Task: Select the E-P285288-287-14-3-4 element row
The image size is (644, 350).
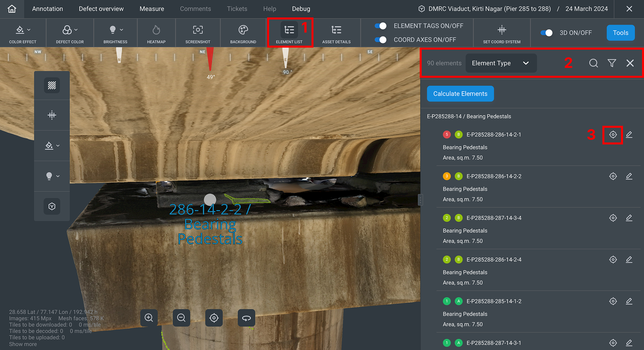Action: click(538, 228)
